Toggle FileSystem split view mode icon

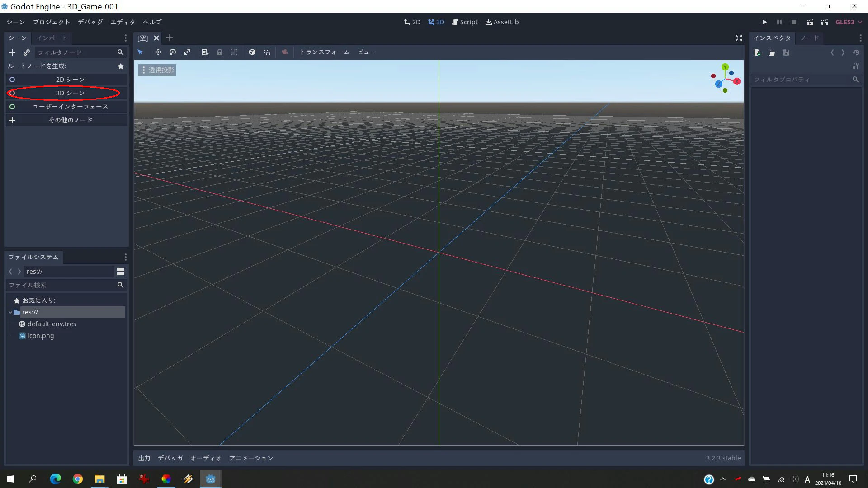tap(121, 272)
